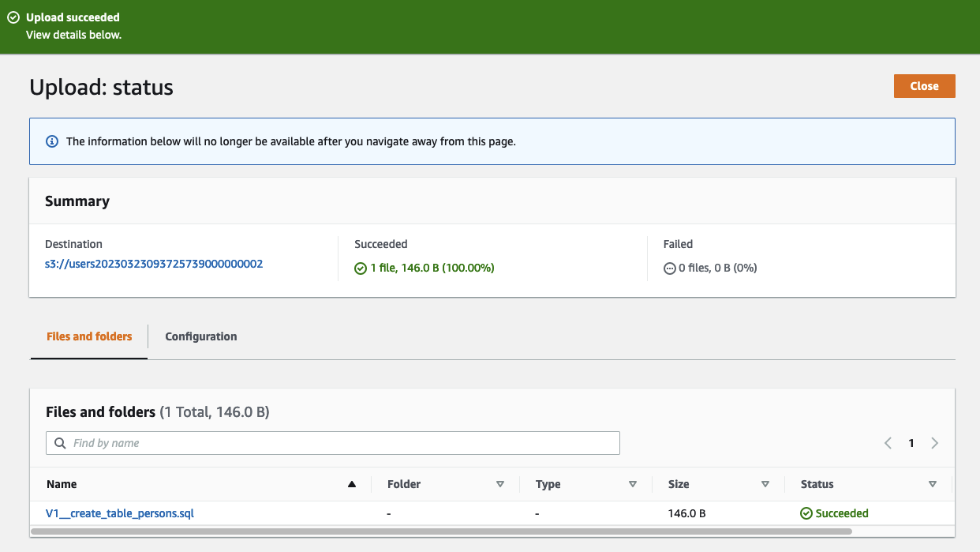Go to previous page of files
This screenshot has width=980, height=552.
click(x=888, y=443)
